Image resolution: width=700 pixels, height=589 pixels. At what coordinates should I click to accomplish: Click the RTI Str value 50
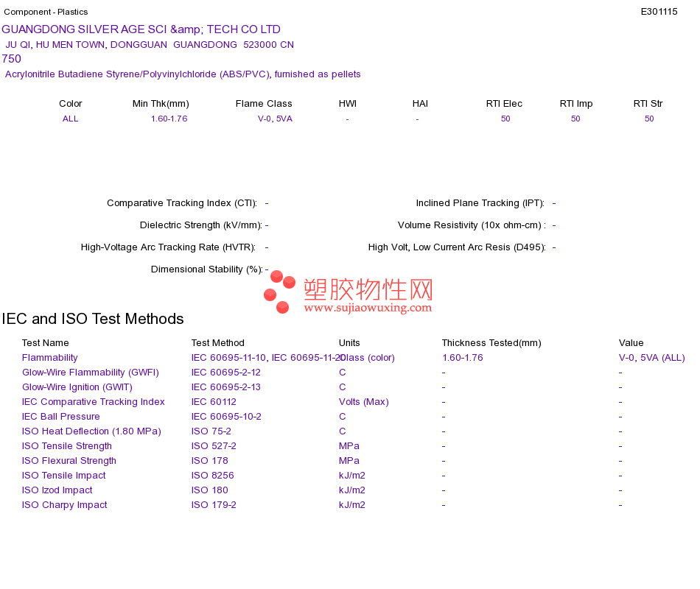coord(649,119)
